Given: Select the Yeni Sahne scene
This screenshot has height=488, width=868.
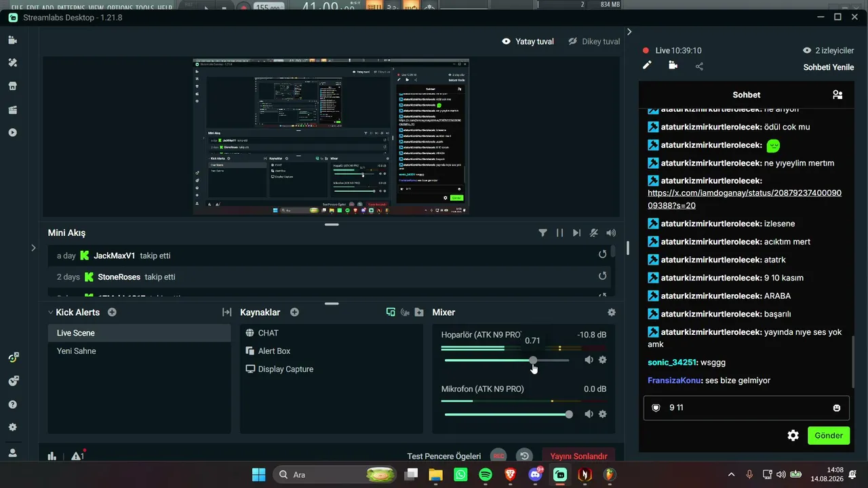Looking at the screenshot, I should 139,351.
